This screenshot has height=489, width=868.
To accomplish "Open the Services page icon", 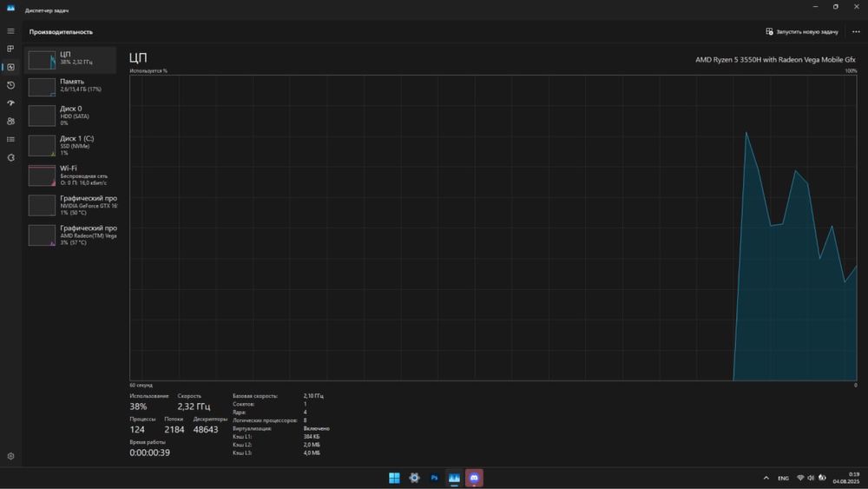I will [x=10, y=158].
